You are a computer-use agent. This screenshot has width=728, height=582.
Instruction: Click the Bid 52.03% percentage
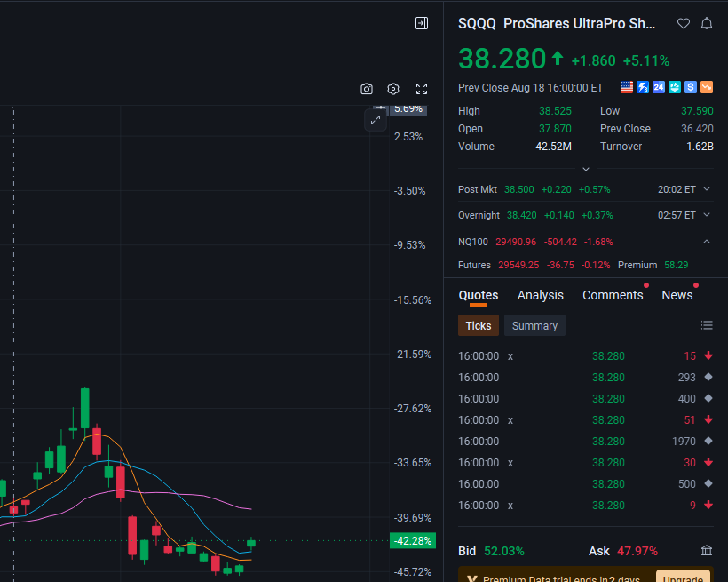503,551
